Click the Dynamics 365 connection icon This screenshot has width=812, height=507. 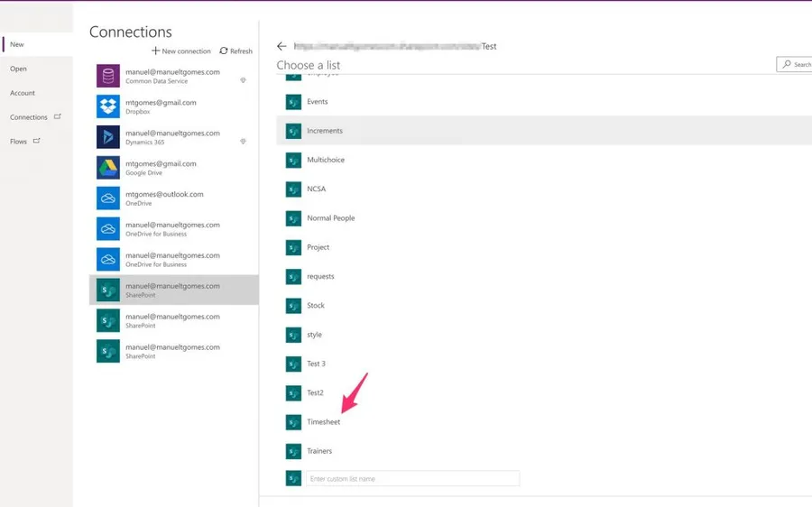click(x=108, y=137)
